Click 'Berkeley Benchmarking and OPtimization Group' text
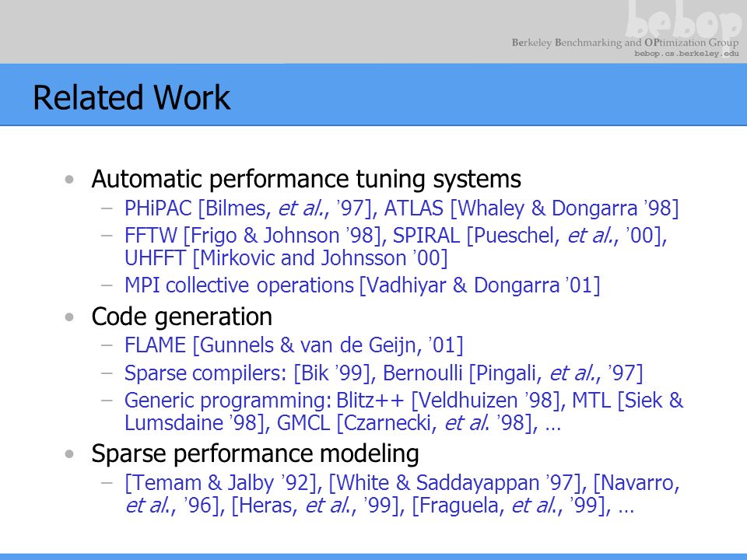The image size is (747, 560). [x=625, y=43]
